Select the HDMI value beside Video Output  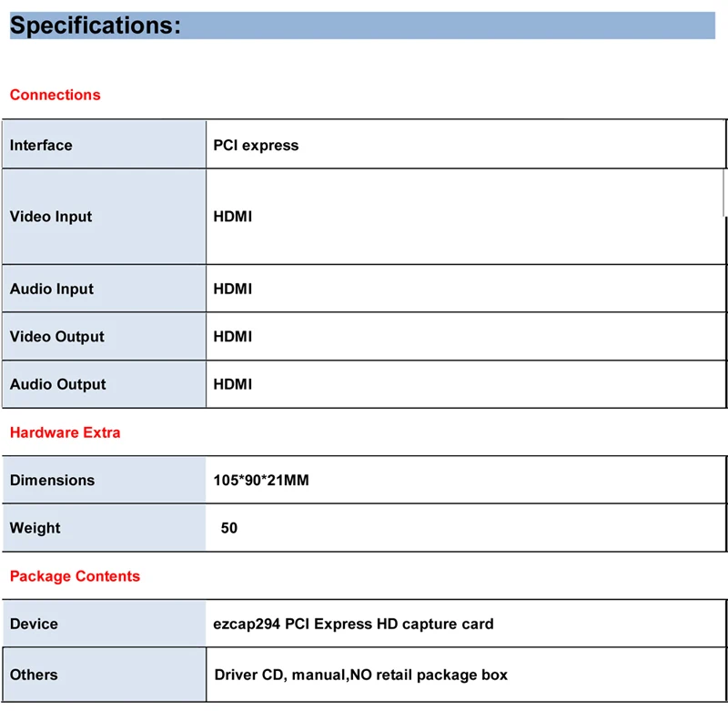click(x=232, y=337)
